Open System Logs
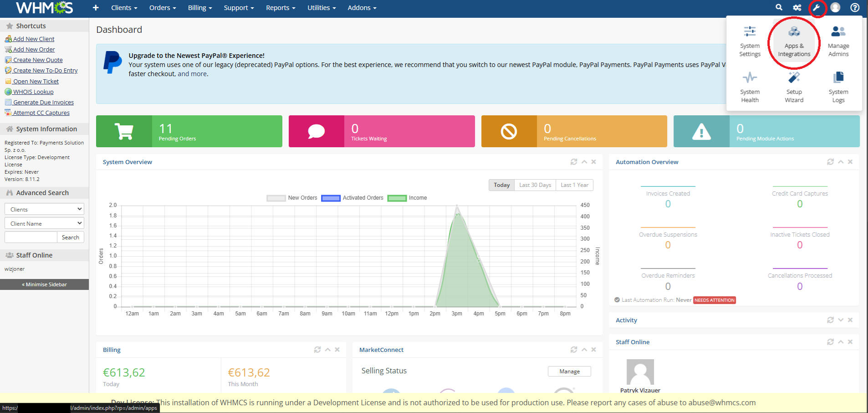The image size is (868, 413). pos(838,87)
